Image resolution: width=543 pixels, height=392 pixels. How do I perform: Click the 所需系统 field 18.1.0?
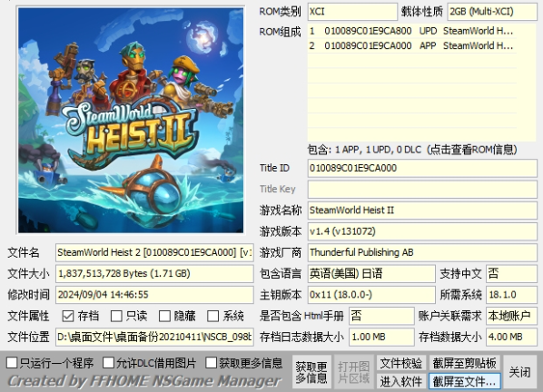coord(511,295)
